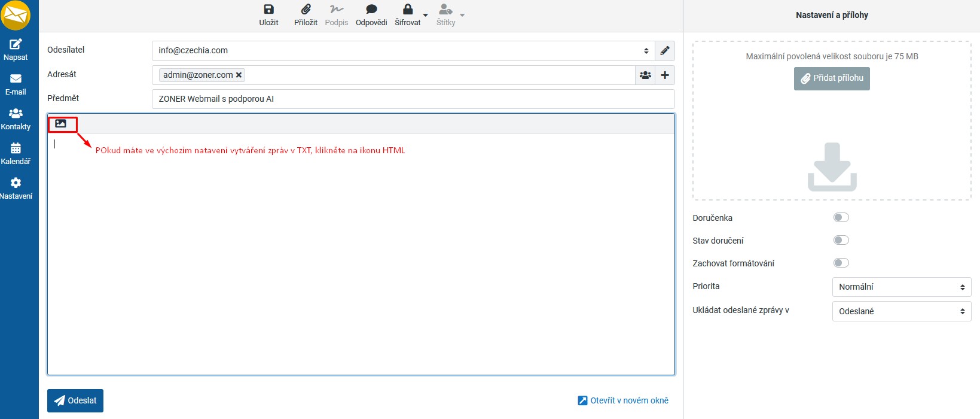Enable the Doručenka toggle
Screen dimensions: 980x419
tap(841, 218)
